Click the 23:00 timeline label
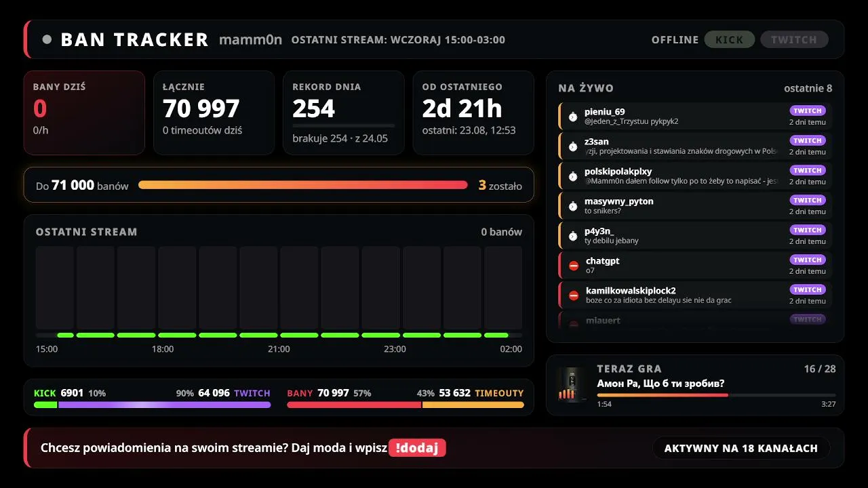 (x=395, y=349)
